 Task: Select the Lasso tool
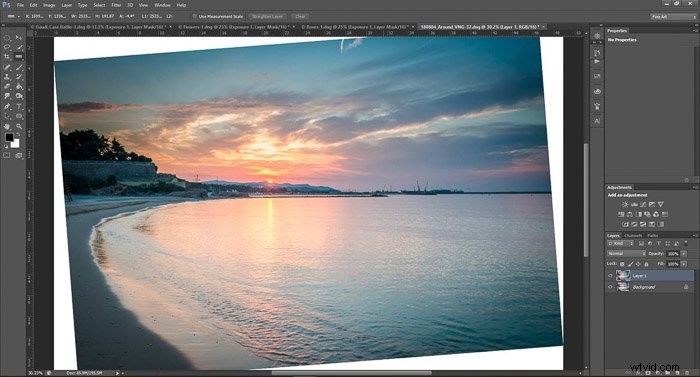(x=7, y=46)
